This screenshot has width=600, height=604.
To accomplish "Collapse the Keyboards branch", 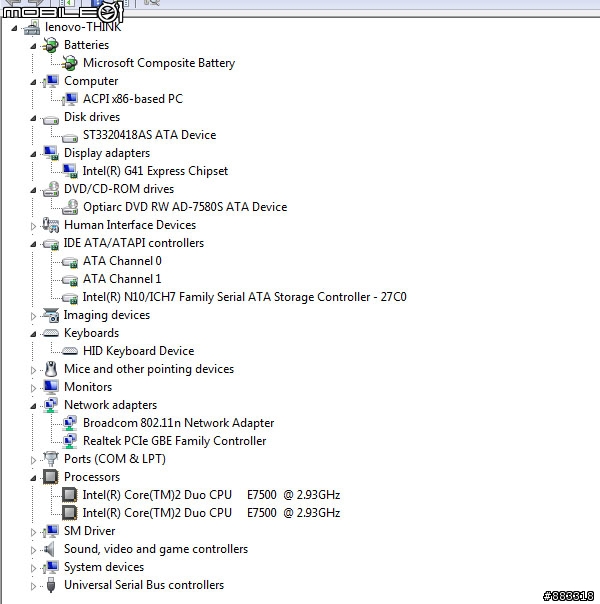I will click(x=34, y=334).
